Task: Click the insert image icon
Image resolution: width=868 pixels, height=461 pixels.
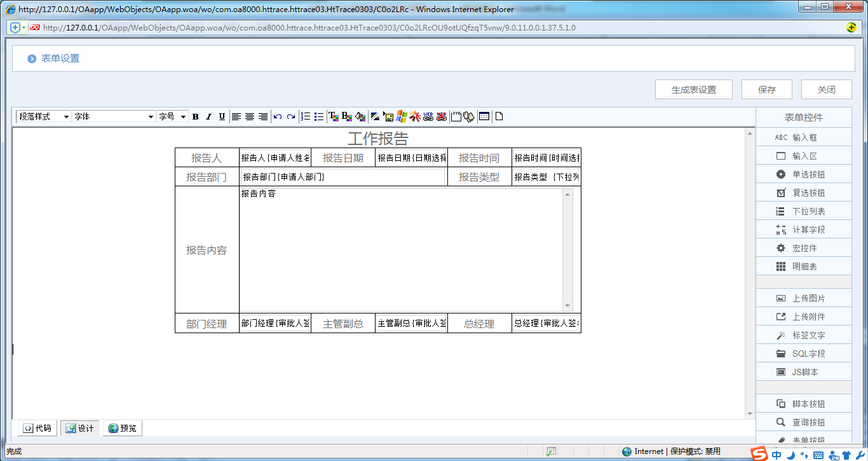Action: click(x=388, y=116)
